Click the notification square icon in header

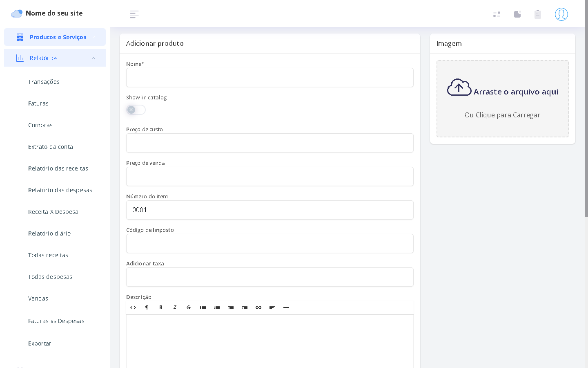click(517, 14)
